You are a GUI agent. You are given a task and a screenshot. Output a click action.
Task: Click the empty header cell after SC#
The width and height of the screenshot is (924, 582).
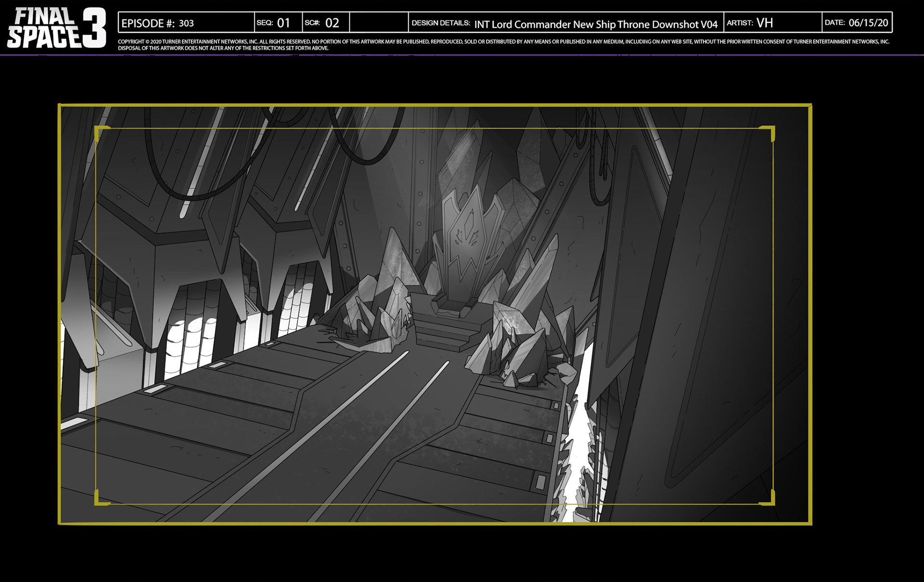[x=379, y=23]
